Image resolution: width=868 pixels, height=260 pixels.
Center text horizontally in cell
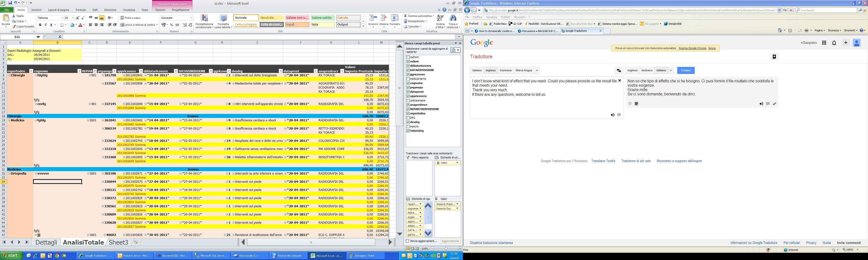(96, 25)
